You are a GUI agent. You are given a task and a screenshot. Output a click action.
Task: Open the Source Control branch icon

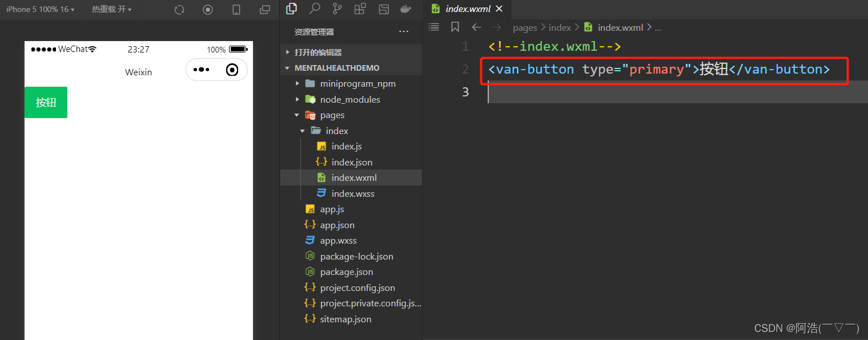click(337, 9)
